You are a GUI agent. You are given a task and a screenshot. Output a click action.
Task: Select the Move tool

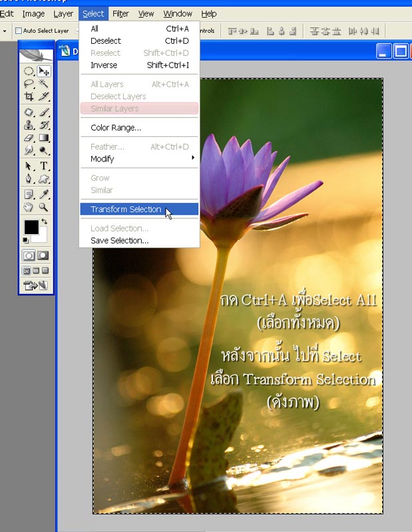coord(43,71)
